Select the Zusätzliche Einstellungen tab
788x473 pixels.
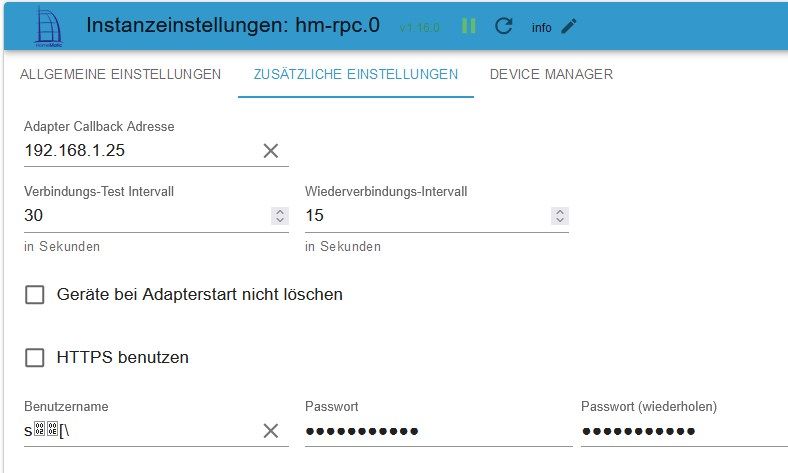(355, 74)
